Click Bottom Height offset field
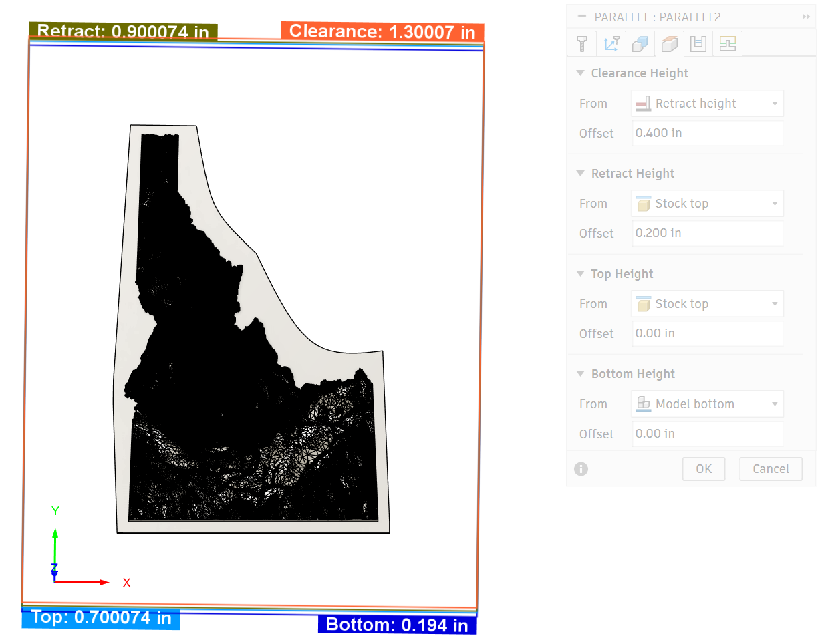820x644 pixels. pos(708,434)
